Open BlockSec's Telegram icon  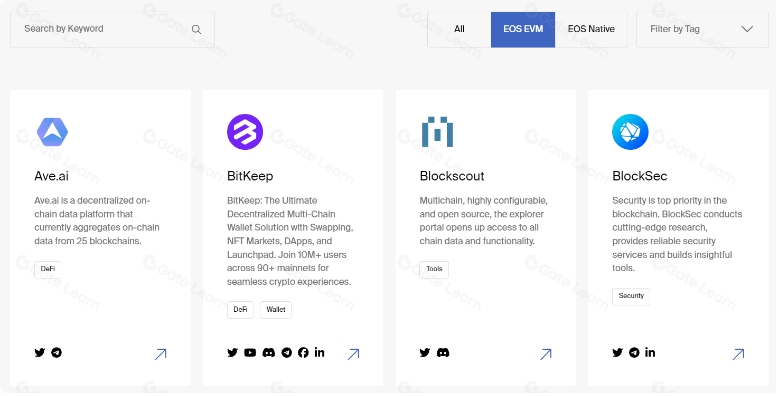tap(634, 352)
